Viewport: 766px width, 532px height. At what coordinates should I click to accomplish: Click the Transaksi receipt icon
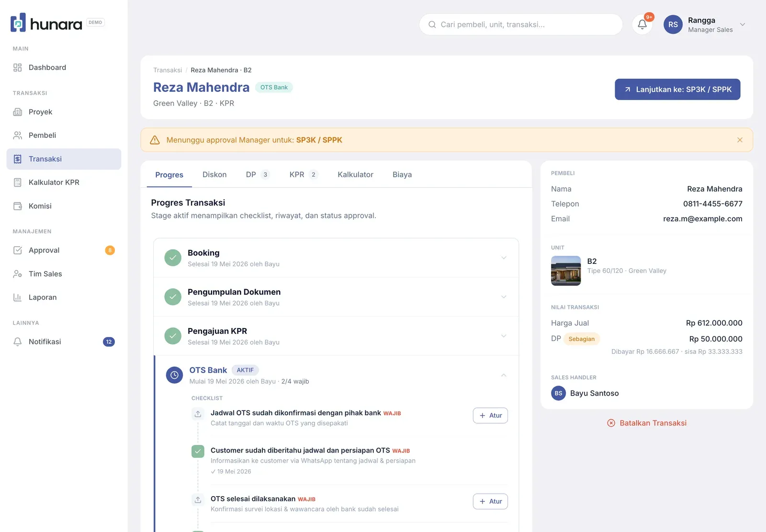click(x=18, y=159)
